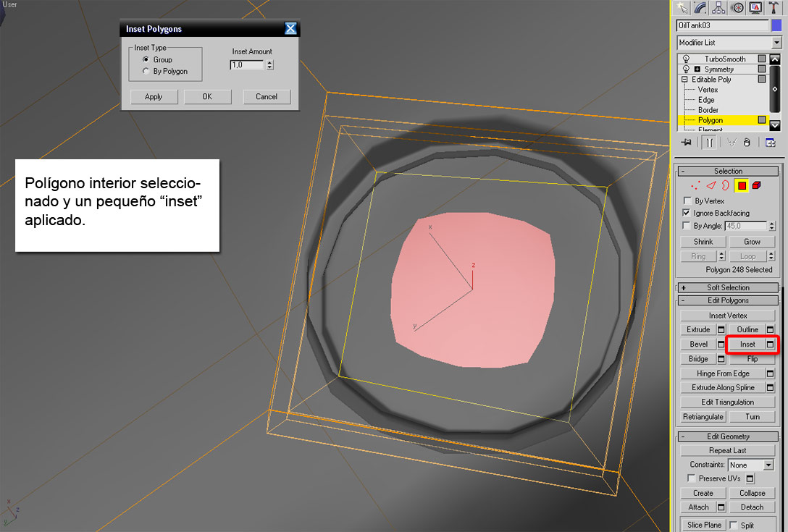This screenshot has height=532, width=788.
Task: Select Edge in modifier stack
Action: 705,100
